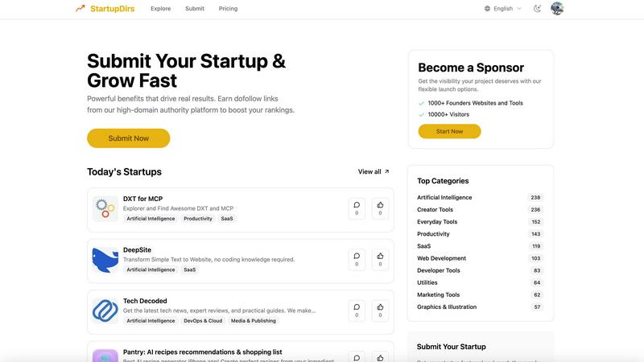Toggle dark mode moon icon
Viewport: 644px width, 362px height.
point(537,9)
